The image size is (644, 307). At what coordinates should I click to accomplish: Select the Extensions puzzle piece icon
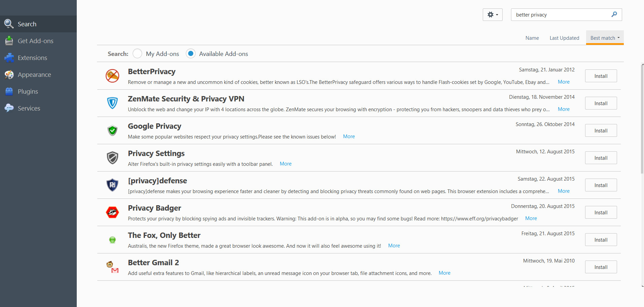9,58
